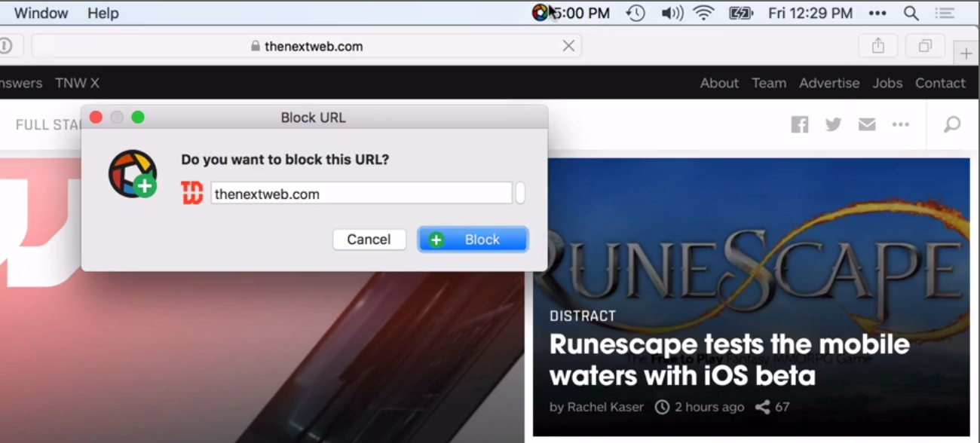980x443 pixels.
Task: Click the Block URL title bar text
Action: pos(313,118)
